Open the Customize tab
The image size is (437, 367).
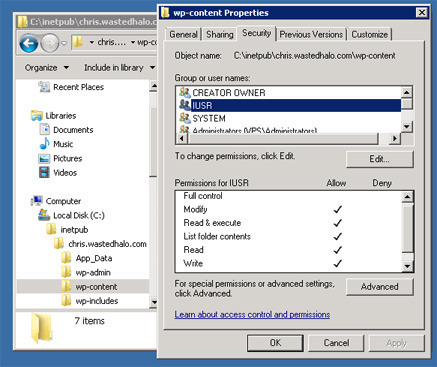click(x=370, y=34)
